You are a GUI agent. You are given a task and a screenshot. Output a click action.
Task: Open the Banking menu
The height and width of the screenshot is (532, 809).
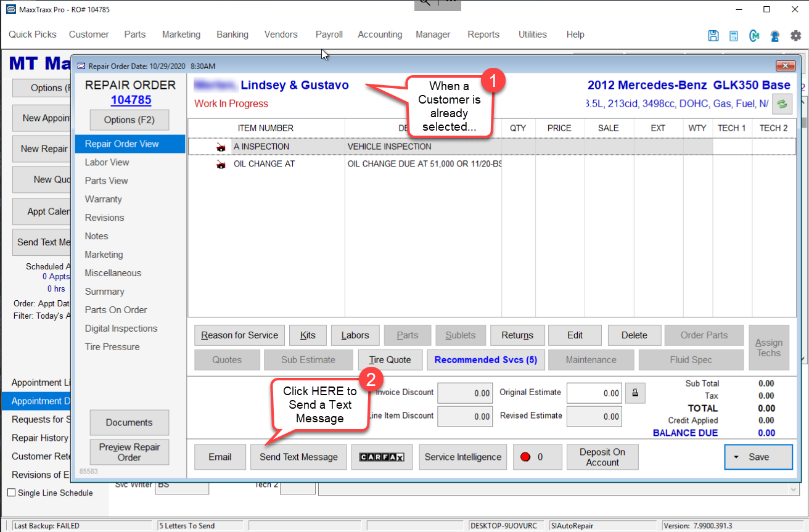pos(232,35)
